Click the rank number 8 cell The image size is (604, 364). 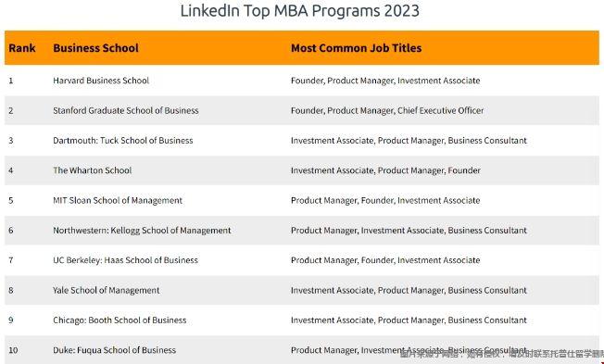tap(11, 291)
